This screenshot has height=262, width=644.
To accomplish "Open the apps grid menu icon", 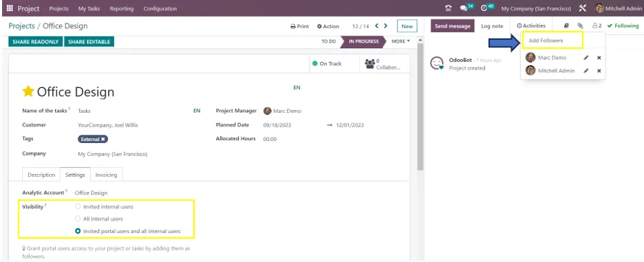I will (x=10, y=8).
